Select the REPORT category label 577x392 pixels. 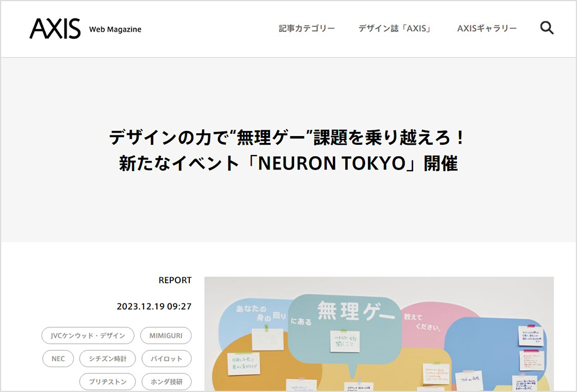pyautogui.click(x=175, y=280)
